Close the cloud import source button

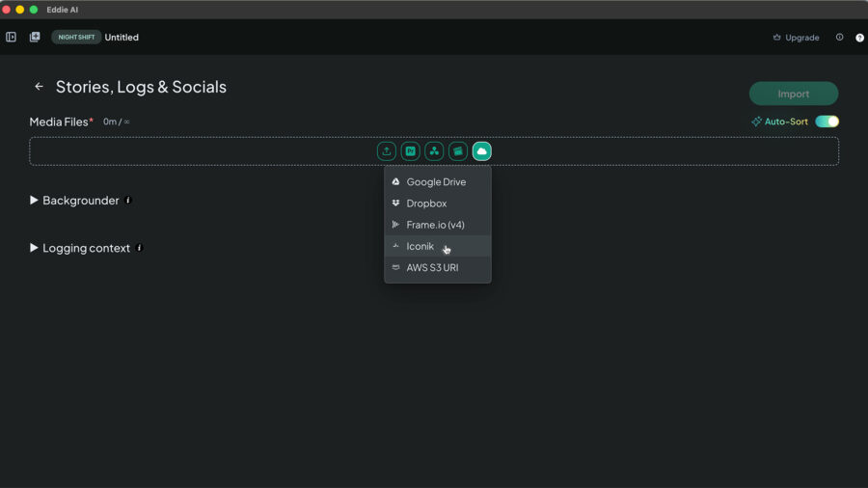coord(481,151)
